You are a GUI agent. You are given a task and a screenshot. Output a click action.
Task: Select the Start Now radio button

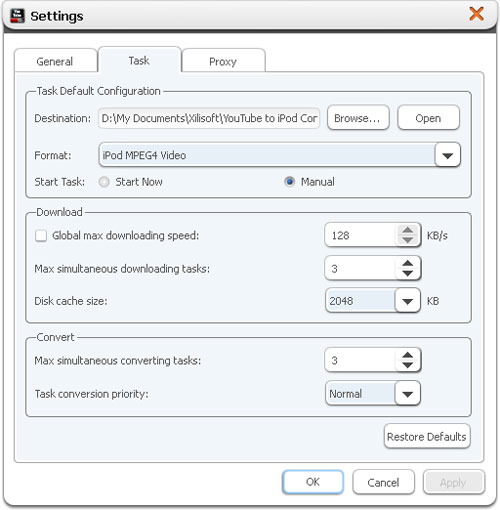104,182
